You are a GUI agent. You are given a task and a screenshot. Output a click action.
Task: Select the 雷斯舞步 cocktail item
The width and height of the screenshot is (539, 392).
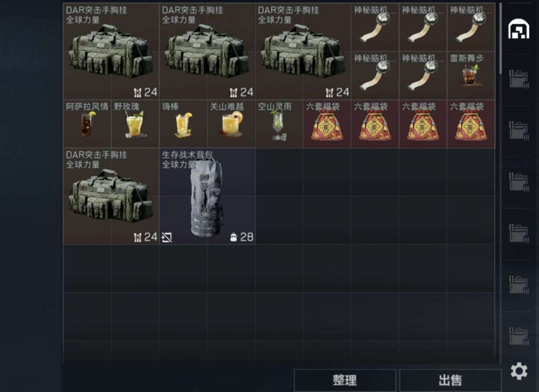[471, 76]
